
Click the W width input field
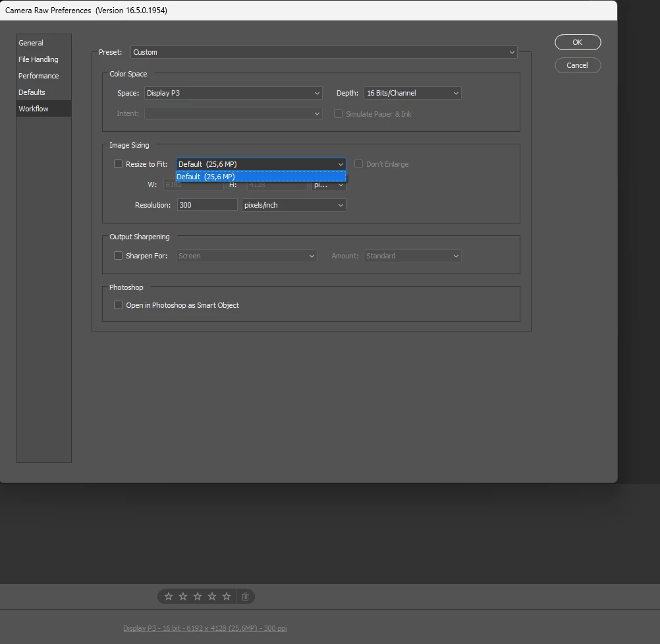coord(193,186)
